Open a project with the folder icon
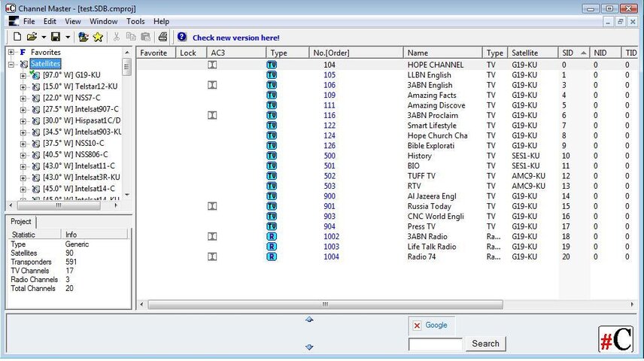 pos(32,37)
